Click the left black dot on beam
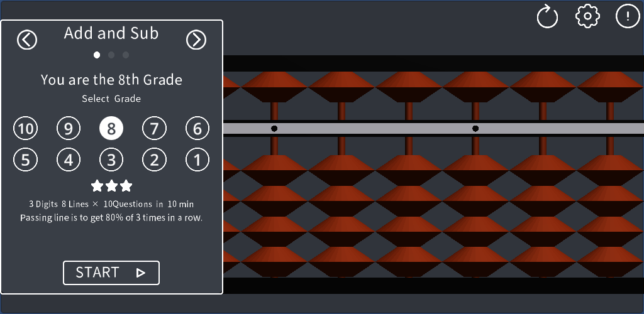Image resolution: width=644 pixels, height=314 pixels. click(274, 129)
